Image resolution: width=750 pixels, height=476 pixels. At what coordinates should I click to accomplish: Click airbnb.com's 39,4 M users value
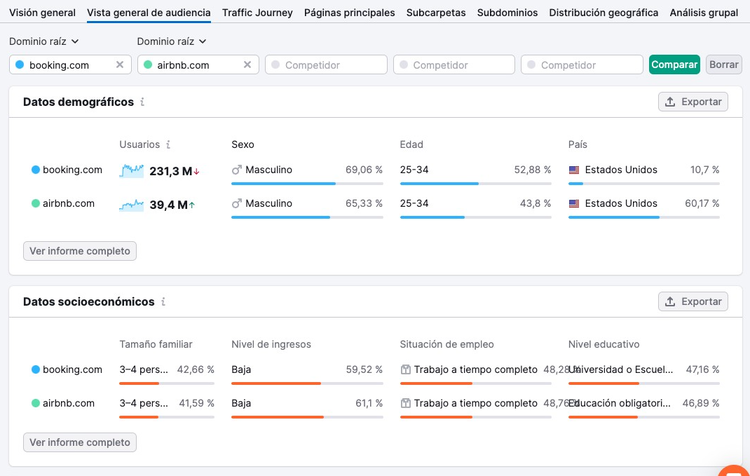coord(168,205)
